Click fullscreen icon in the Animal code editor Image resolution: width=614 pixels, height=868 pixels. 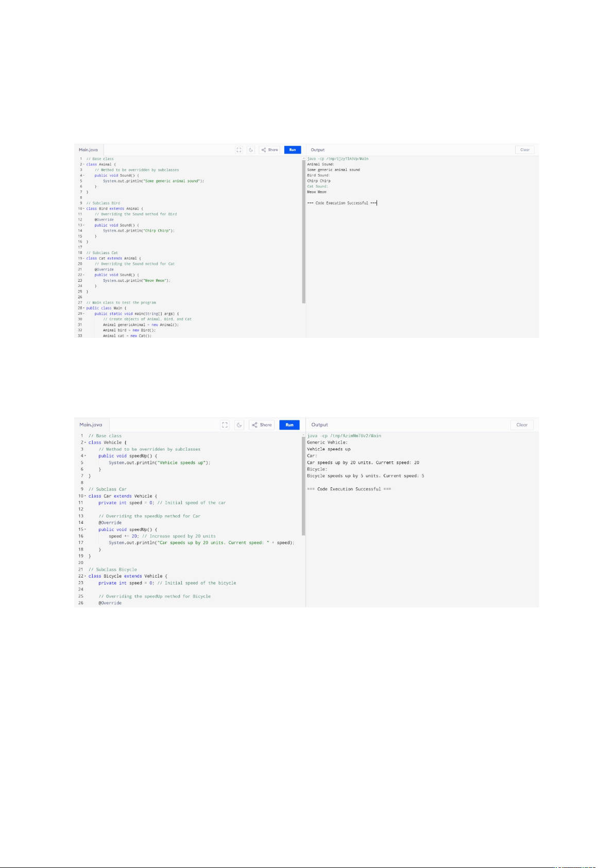tap(239, 150)
